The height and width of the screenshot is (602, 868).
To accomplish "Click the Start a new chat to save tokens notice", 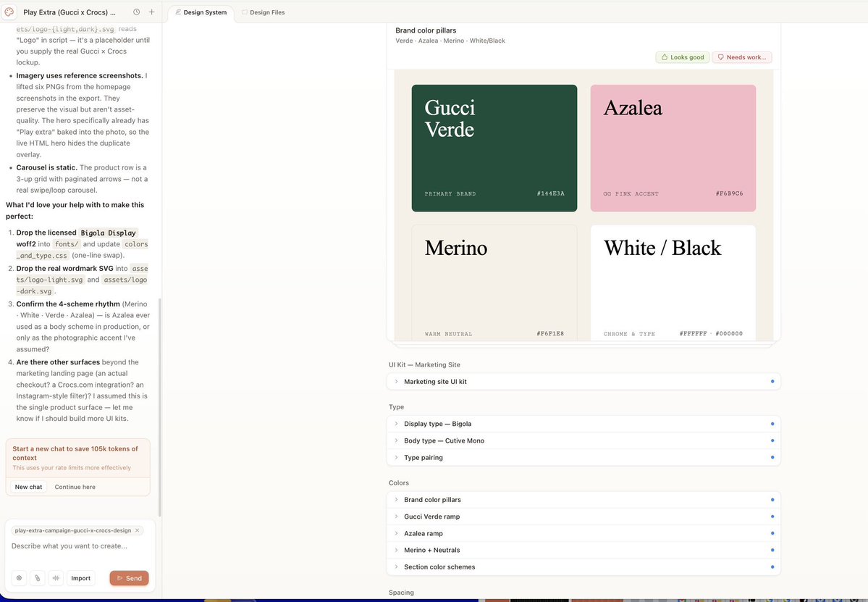I will point(78,458).
